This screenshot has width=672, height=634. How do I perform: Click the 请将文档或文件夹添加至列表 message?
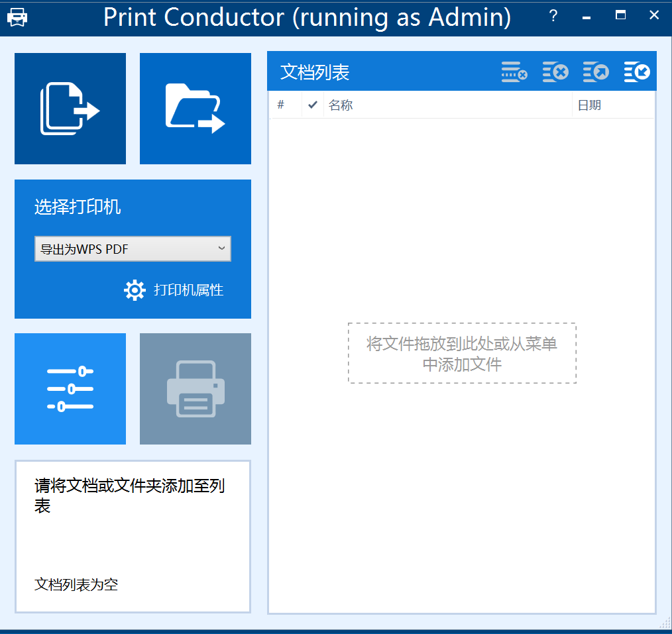click(x=129, y=496)
